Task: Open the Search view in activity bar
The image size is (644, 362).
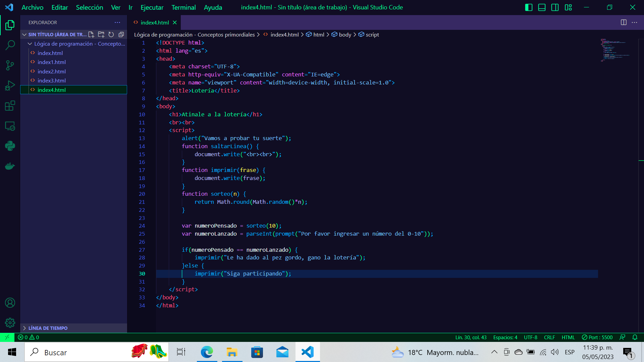Action: (10, 45)
